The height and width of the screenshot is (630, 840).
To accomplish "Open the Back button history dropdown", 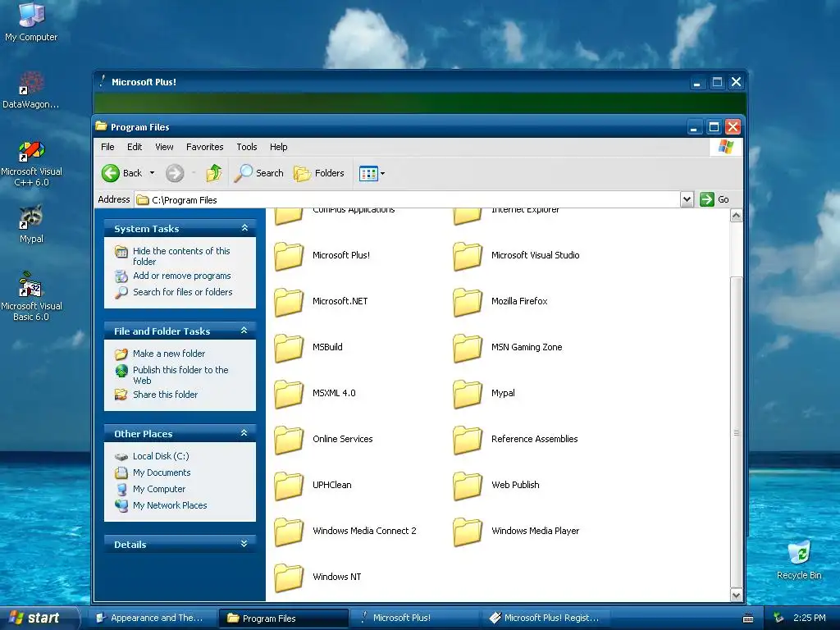I will tap(152, 173).
